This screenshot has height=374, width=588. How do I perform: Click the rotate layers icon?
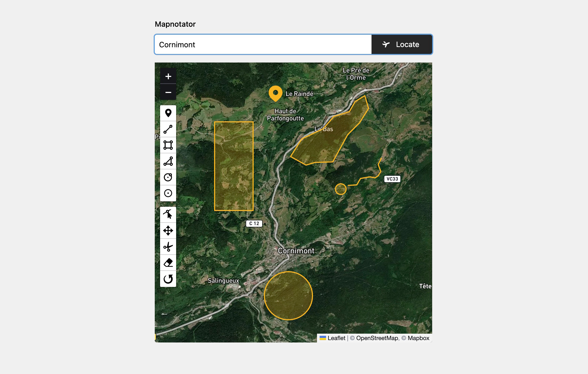coord(168,279)
